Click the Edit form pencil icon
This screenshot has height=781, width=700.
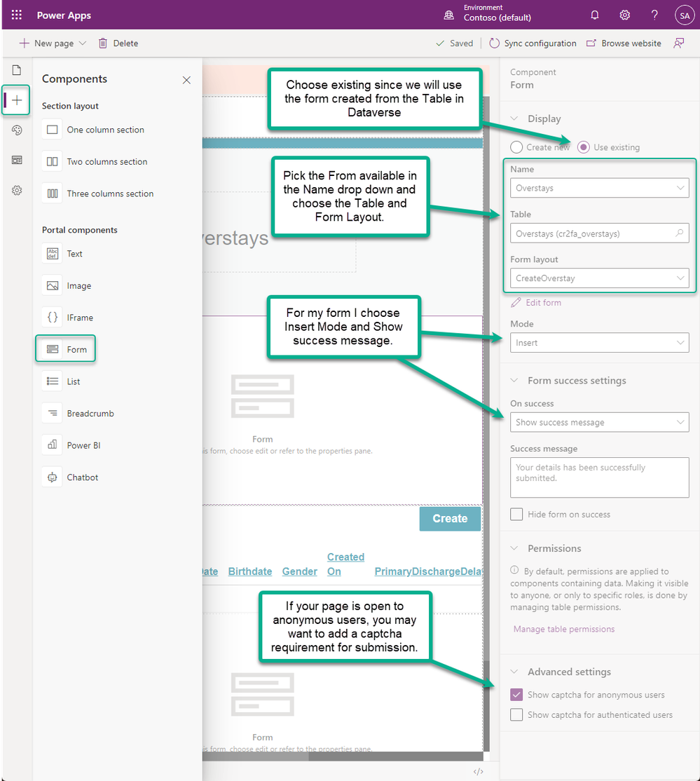click(516, 302)
